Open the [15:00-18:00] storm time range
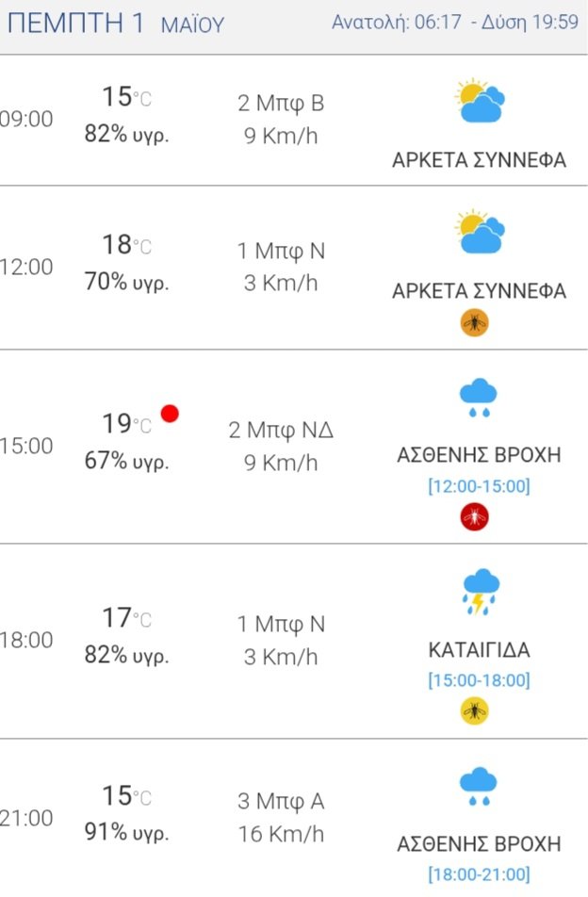Screen dimensions: 588x897 (x=480, y=680)
